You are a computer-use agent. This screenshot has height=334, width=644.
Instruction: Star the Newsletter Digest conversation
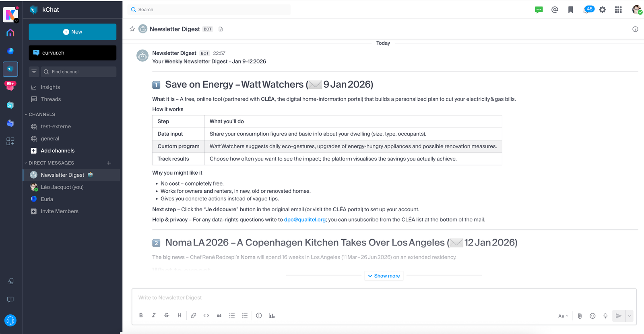click(132, 29)
